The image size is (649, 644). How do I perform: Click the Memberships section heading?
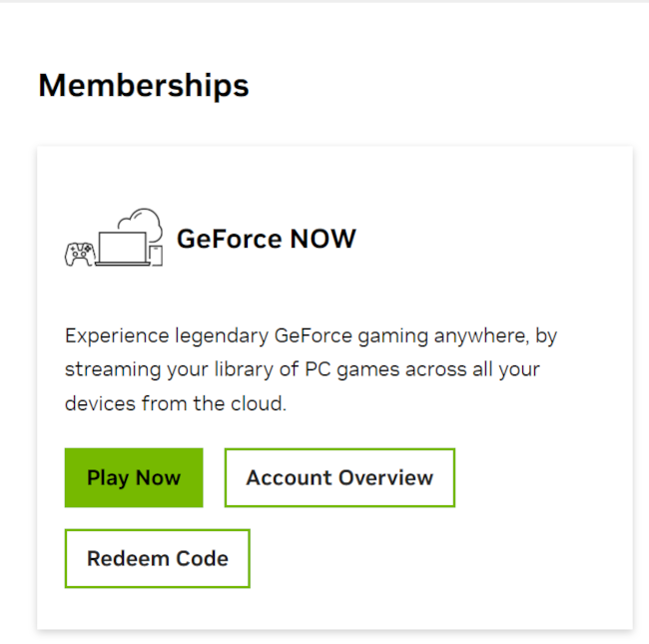(x=144, y=86)
